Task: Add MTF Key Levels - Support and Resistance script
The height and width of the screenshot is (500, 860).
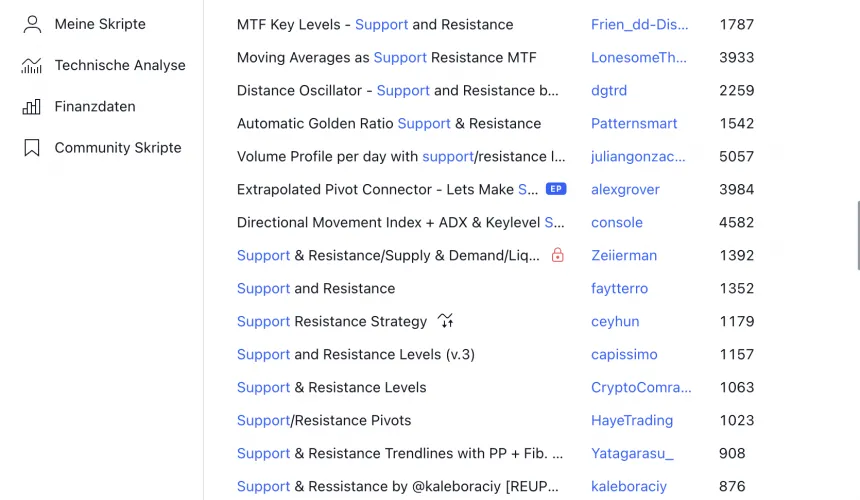Action: [375, 24]
